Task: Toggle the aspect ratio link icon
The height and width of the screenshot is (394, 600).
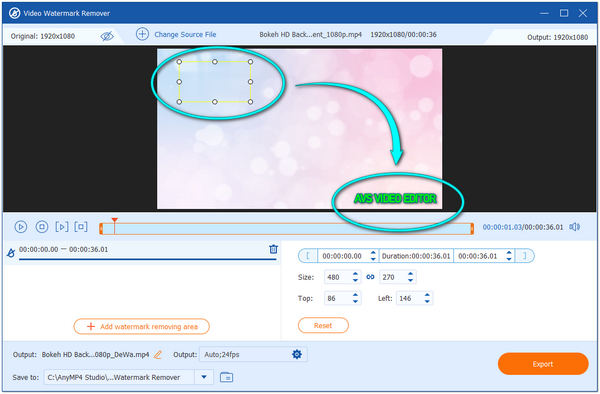Action: (x=370, y=277)
